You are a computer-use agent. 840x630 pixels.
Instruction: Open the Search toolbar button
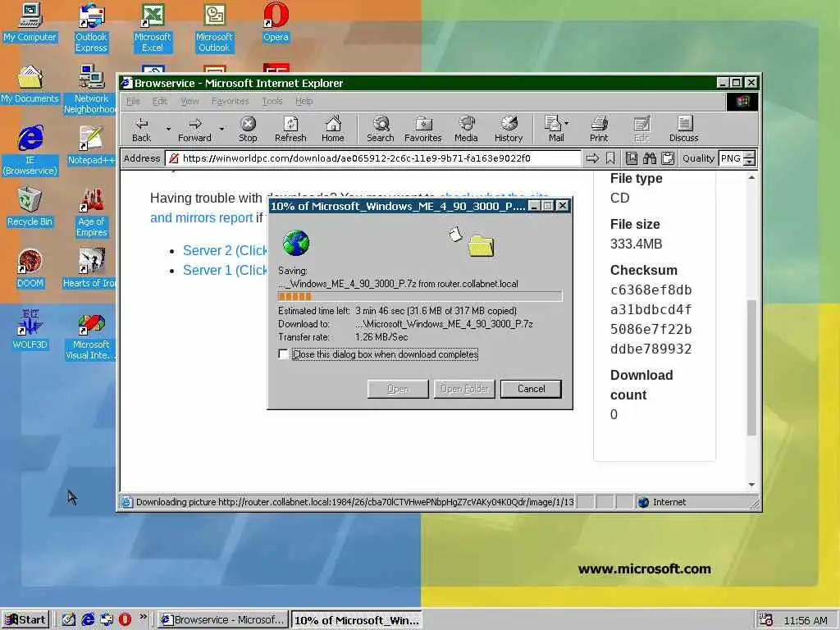click(x=381, y=129)
